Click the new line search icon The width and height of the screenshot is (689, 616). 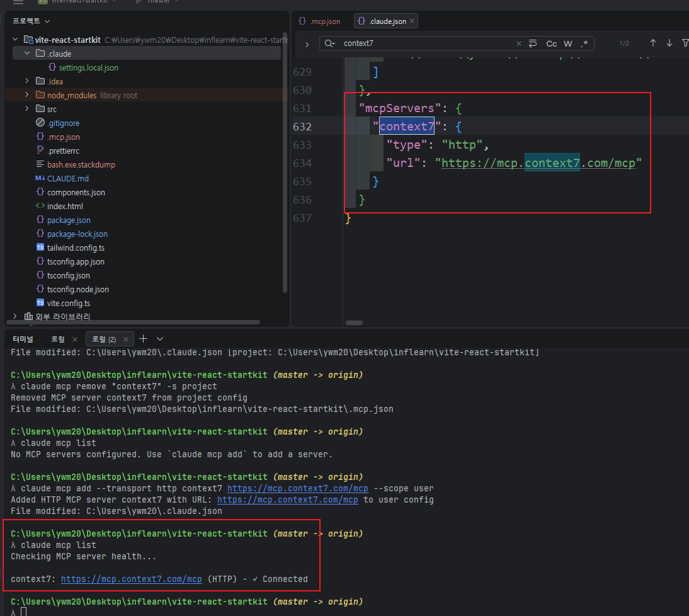(x=533, y=43)
